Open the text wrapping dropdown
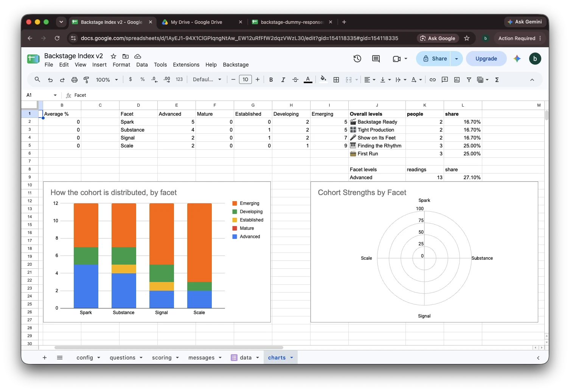570x392 pixels. coord(401,79)
